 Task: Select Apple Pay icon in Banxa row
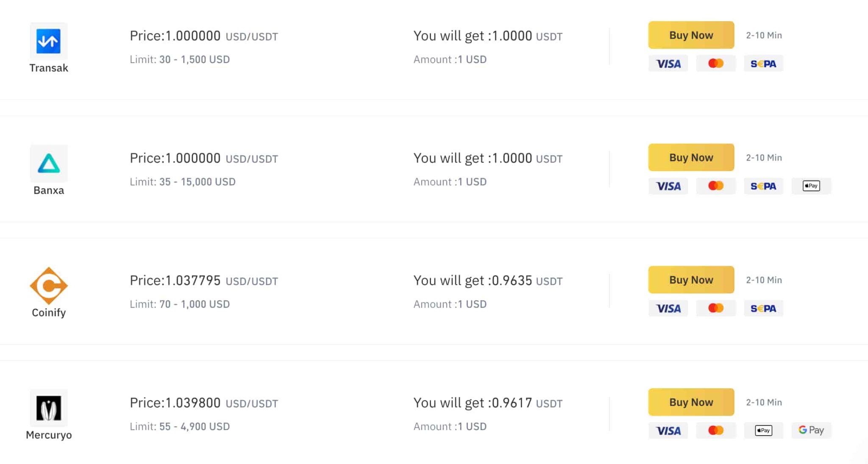point(811,186)
